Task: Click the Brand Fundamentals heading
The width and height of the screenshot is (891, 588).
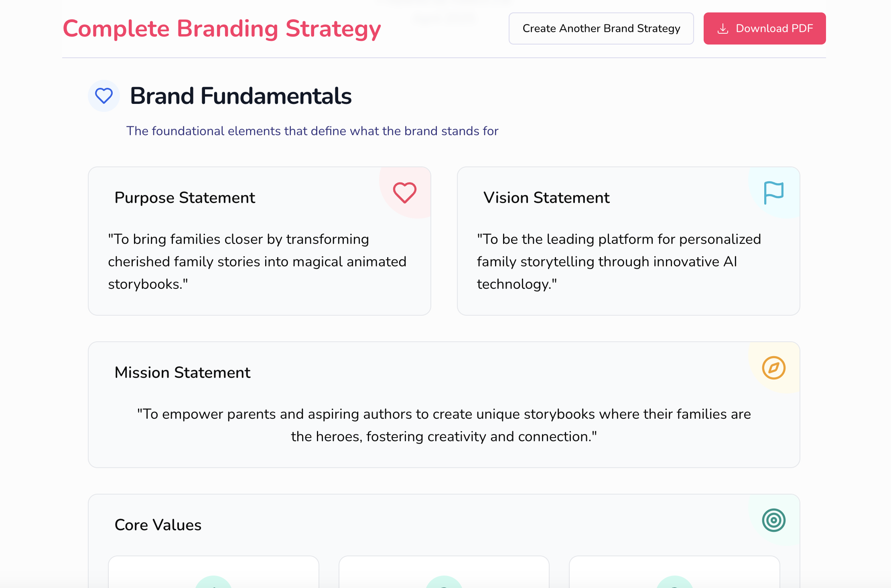Action: tap(241, 96)
